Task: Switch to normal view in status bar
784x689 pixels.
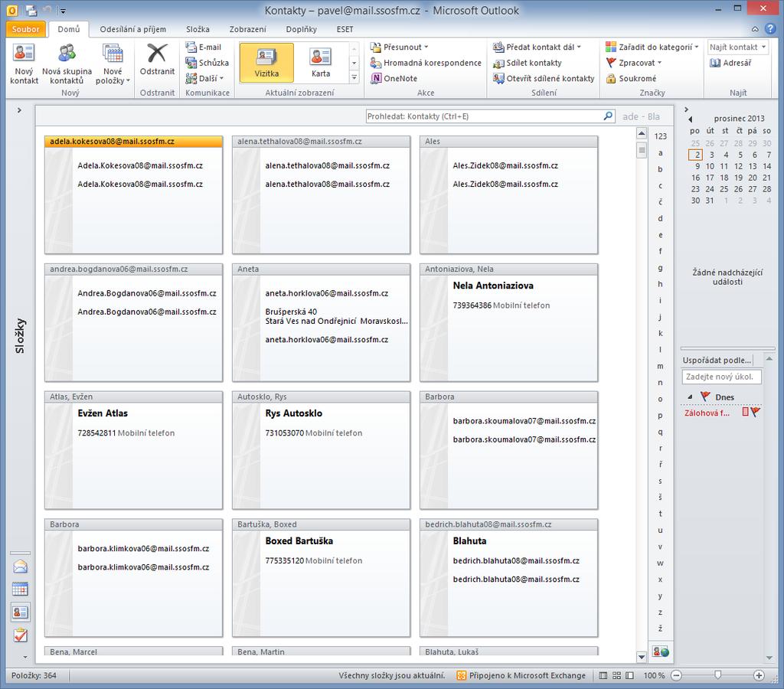Action: pyautogui.click(x=603, y=675)
